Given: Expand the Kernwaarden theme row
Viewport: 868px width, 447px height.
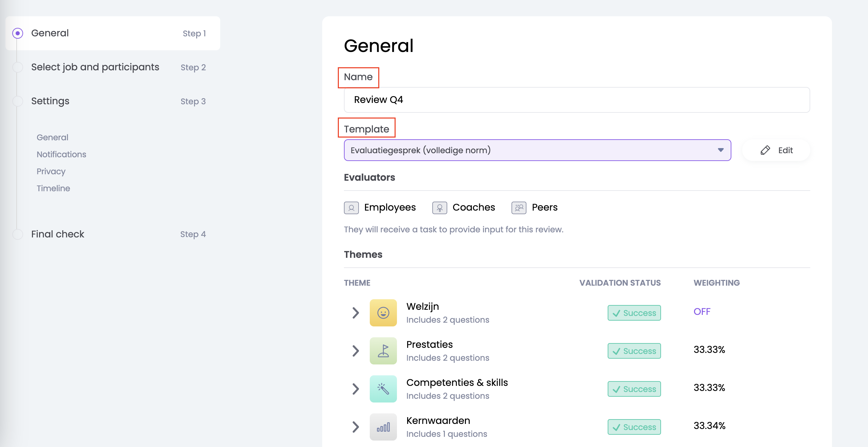Looking at the screenshot, I should [355, 427].
